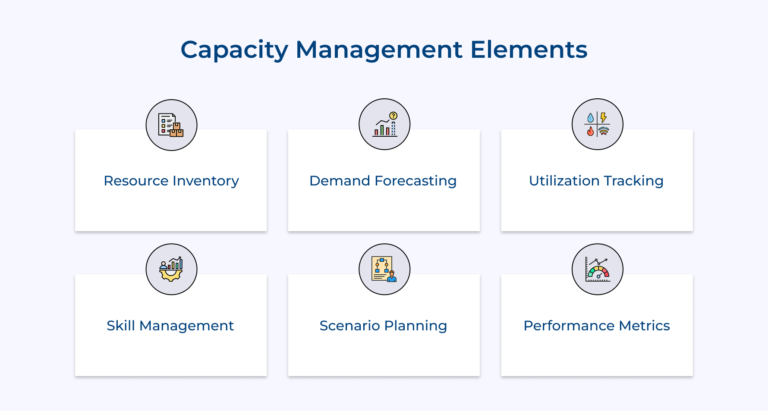Open the Demand Forecasting card
The width and height of the screenshot is (768, 411).
click(384, 180)
